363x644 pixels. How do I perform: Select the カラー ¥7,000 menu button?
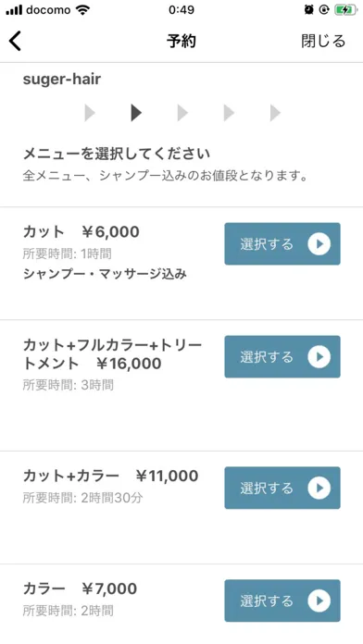pos(282,601)
